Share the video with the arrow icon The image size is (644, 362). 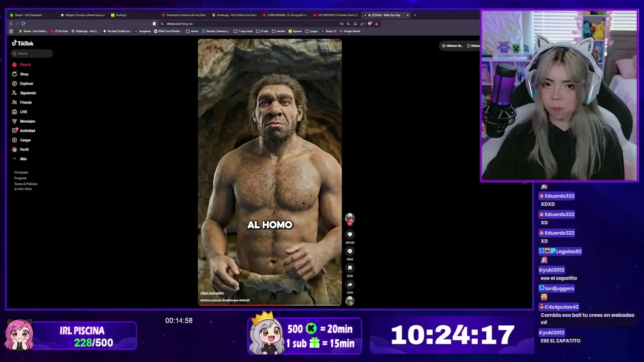[x=350, y=285]
